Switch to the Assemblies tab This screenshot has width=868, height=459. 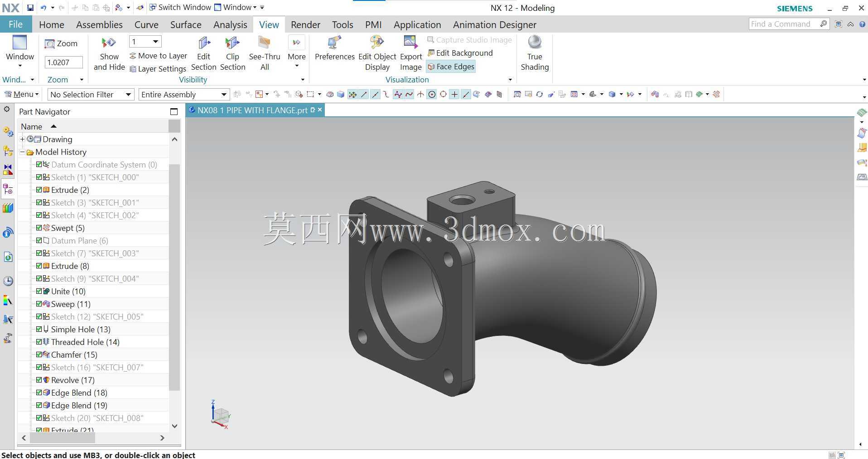pos(99,24)
